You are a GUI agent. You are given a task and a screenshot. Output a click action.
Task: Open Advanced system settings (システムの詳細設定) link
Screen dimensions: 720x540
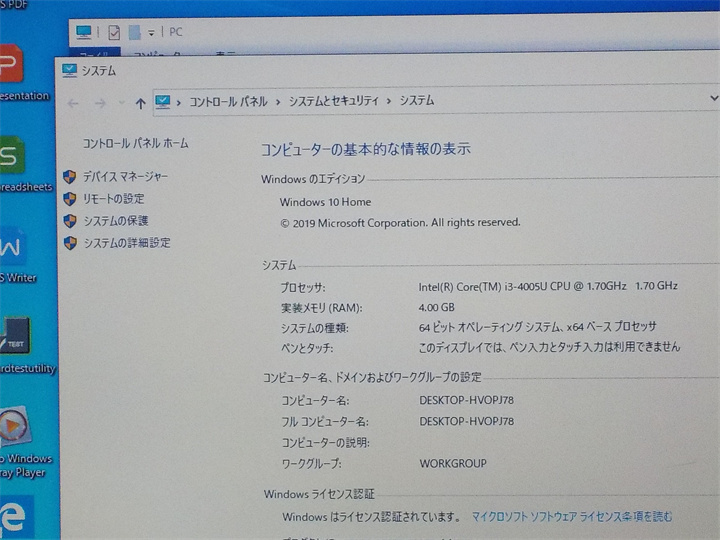[127, 242]
